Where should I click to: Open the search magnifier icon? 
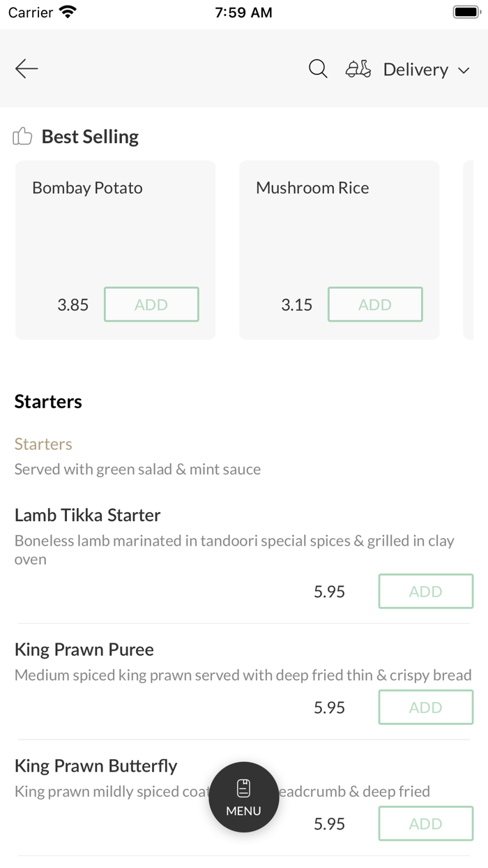pos(318,68)
